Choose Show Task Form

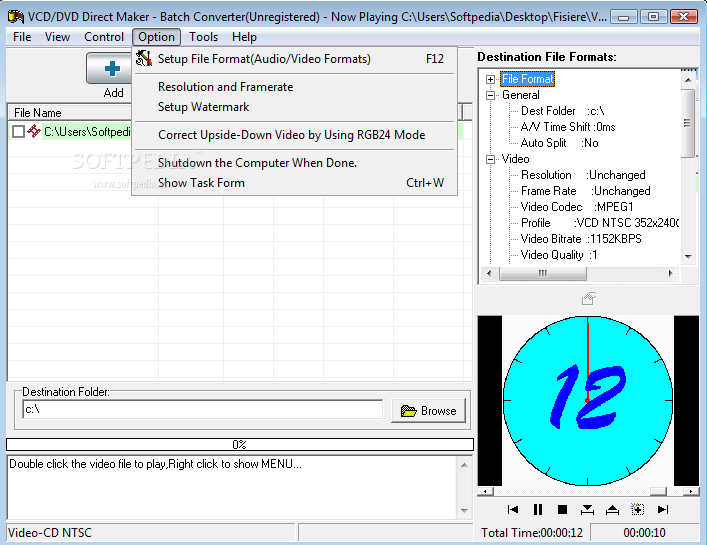[x=295, y=183]
